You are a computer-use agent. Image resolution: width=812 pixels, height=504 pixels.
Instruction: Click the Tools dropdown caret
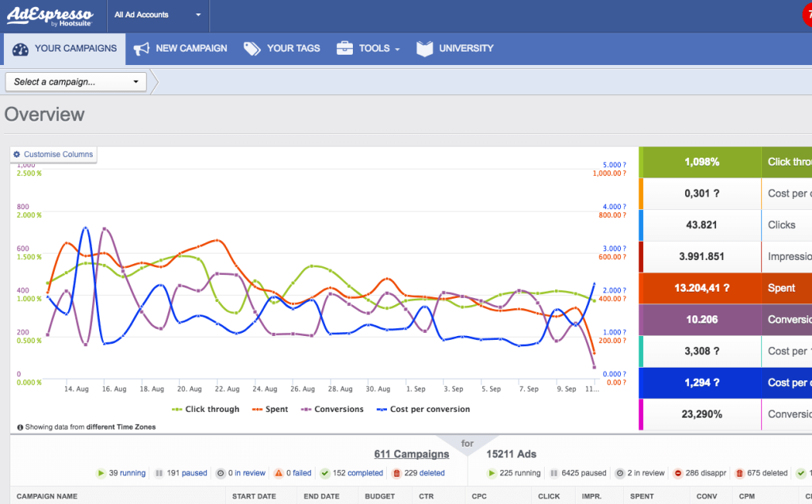(397, 49)
